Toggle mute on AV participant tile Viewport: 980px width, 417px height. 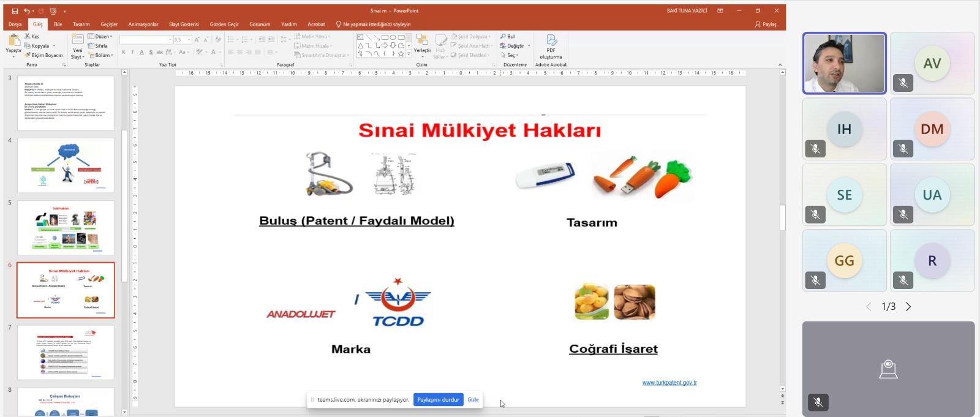[903, 83]
